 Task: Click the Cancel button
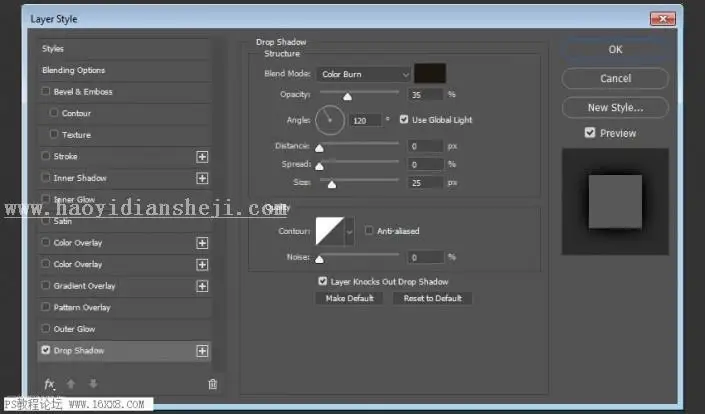pyautogui.click(x=615, y=79)
